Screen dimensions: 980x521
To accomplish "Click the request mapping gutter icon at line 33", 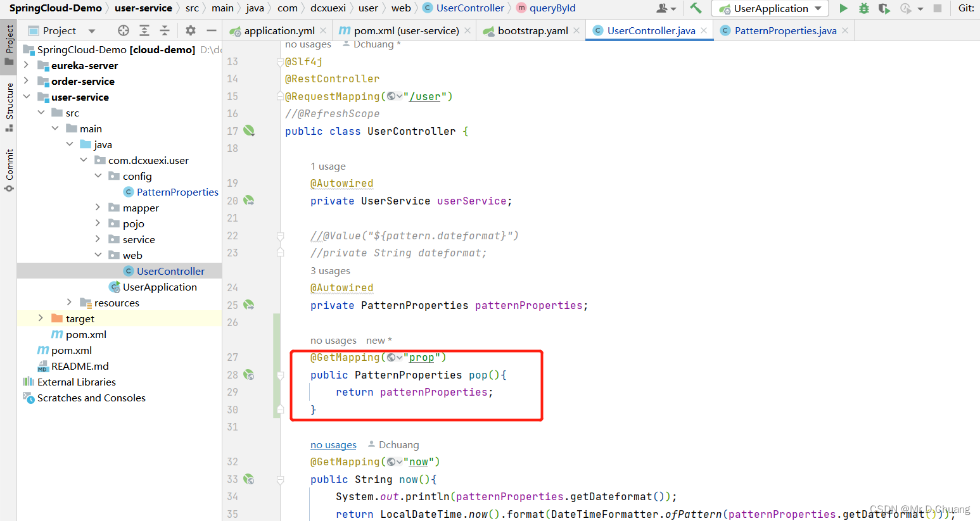I will (x=249, y=479).
